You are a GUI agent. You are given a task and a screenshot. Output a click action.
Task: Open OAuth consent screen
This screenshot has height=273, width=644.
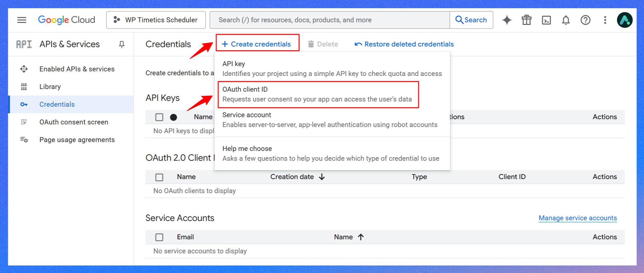[71, 122]
